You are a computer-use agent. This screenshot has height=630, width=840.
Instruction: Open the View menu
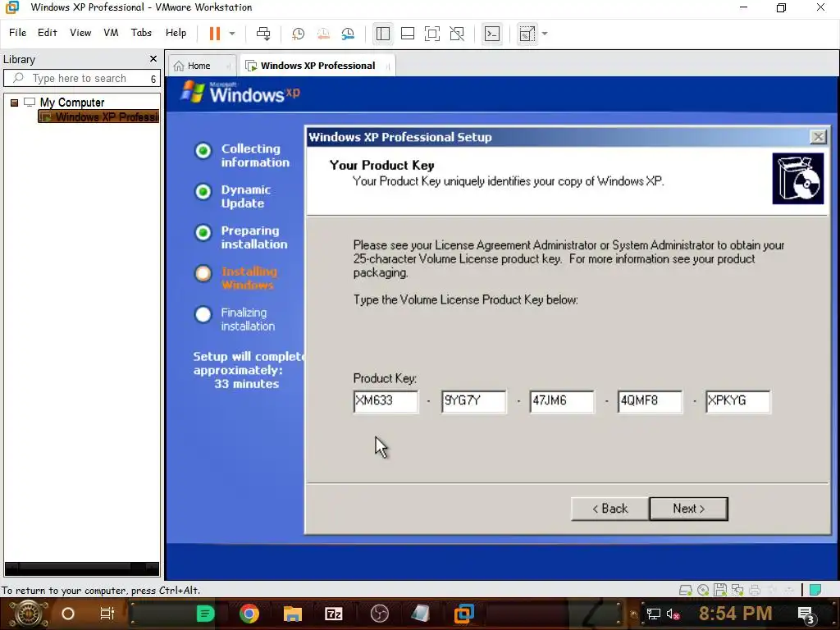(80, 33)
